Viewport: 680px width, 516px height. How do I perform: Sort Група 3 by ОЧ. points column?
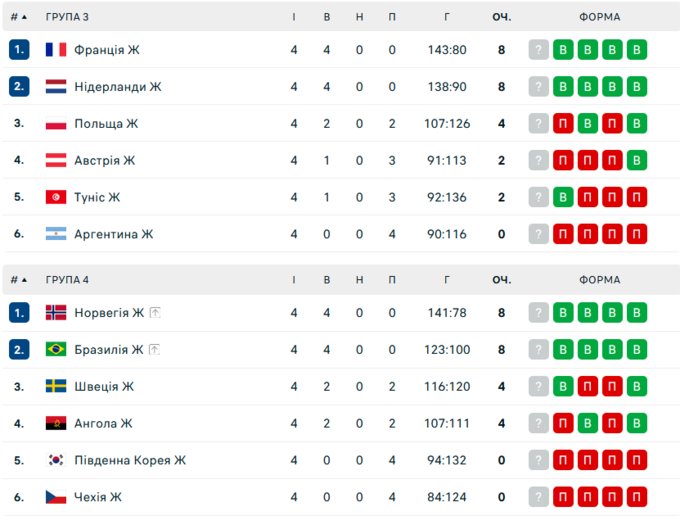502,17
